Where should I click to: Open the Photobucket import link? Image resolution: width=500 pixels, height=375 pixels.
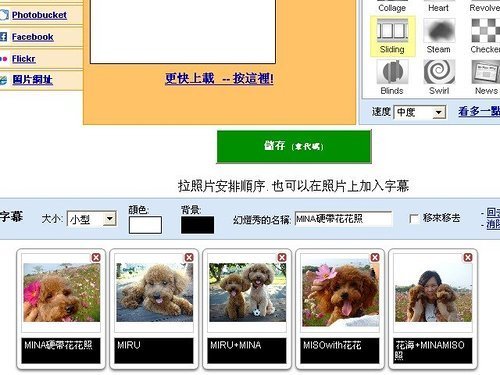click(39, 15)
